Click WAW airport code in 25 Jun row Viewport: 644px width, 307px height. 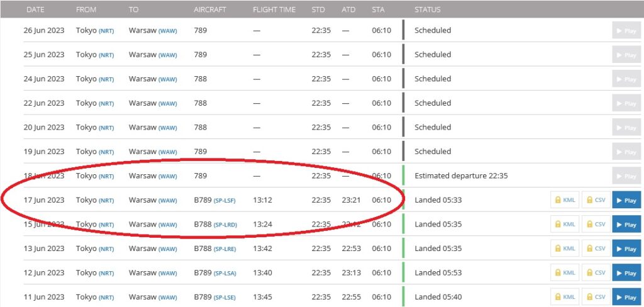pos(167,55)
